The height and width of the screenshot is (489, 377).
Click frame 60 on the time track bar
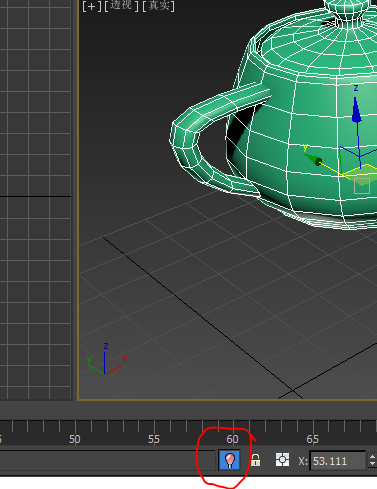point(232,439)
